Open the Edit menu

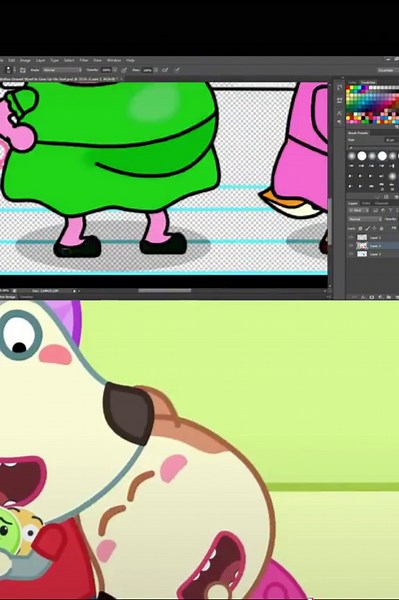pos(12,60)
